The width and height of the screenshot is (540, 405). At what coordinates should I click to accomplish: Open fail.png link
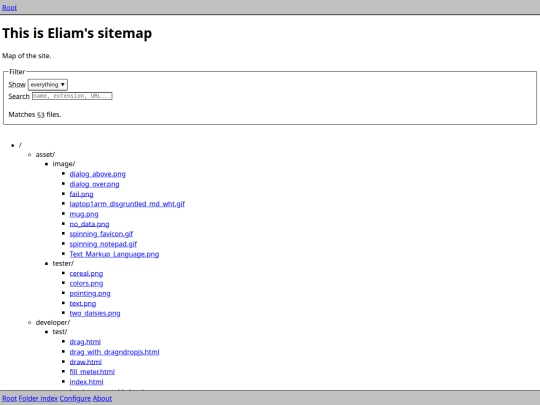pyautogui.click(x=81, y=194)
